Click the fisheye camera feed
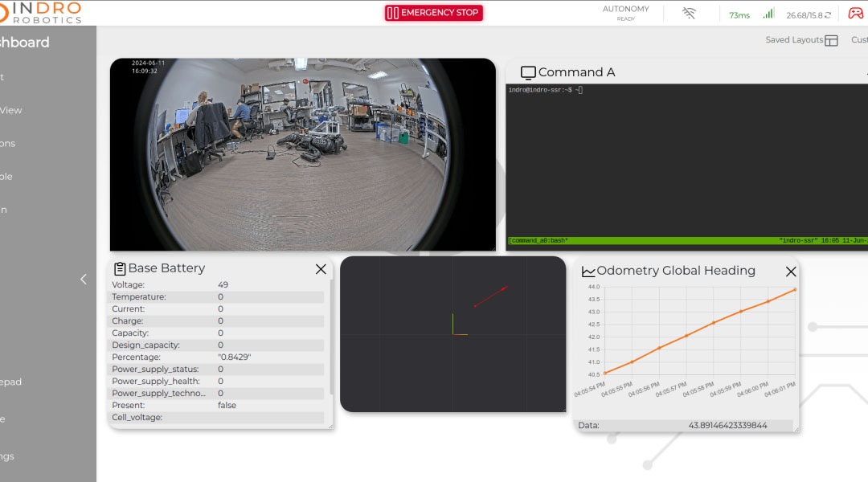This screenshot has width=868, height=482. (x=304, y=153)
